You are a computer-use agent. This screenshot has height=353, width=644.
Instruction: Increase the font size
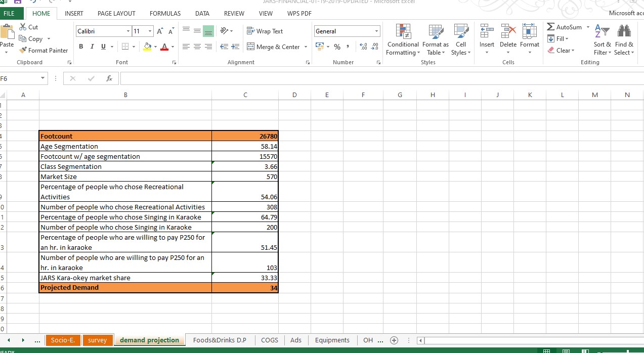point(160,31)
